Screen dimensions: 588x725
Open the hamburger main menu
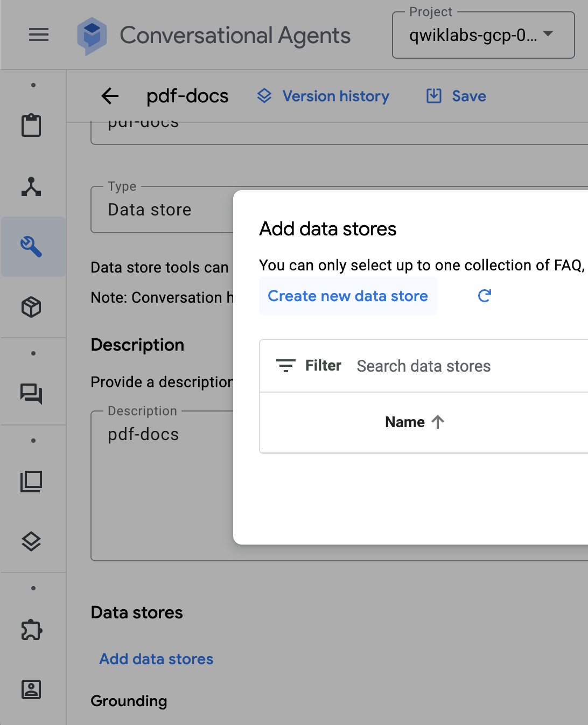[39, 35]
